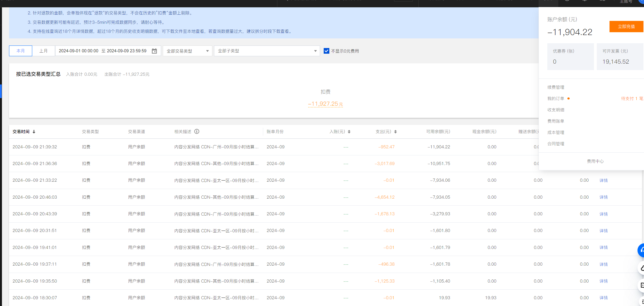Open the 全部交易类型 dropdown
Screen dimensions: 644x306
point(187,51)
